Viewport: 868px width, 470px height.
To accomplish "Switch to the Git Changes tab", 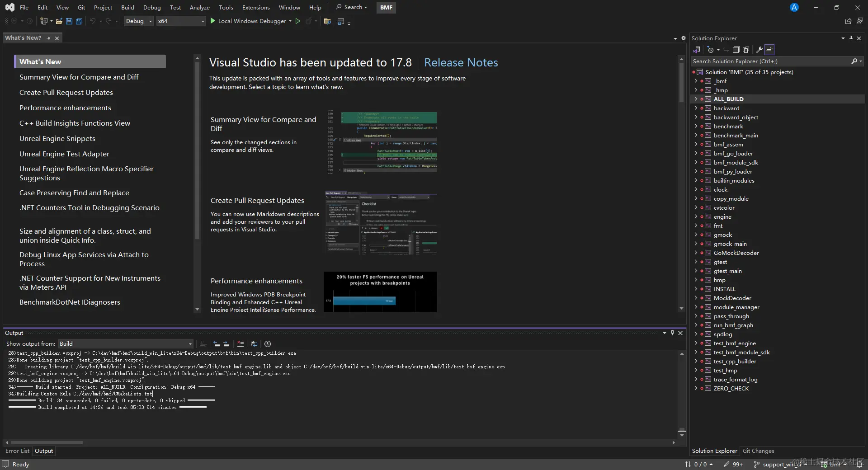I will tap(759, 451).
